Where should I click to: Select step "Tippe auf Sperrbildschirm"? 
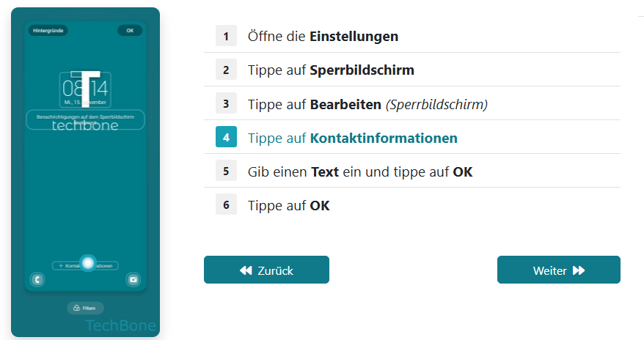point(331,70)
